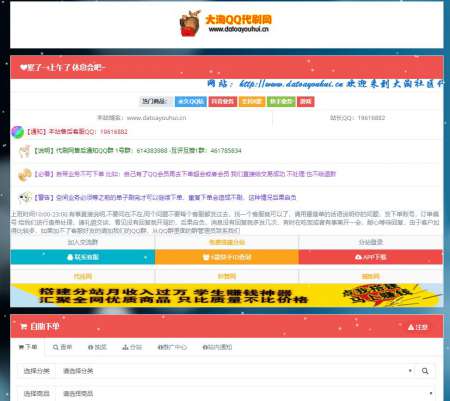Click the orange card-key button with bag icon
The width and height of the screenshot is (450, 401).
pos(227,257)
